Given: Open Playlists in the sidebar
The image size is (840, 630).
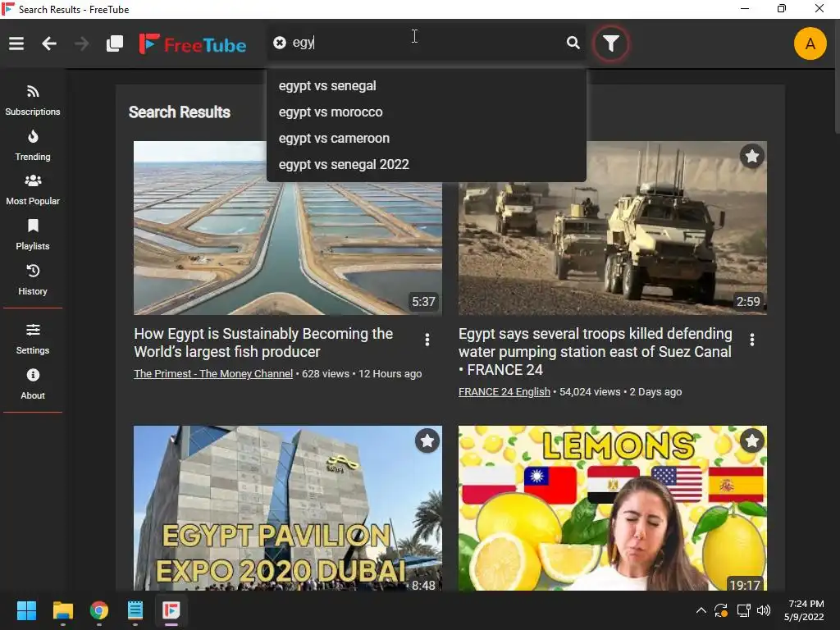Looking at the screenshot, I should pos(33,235).
